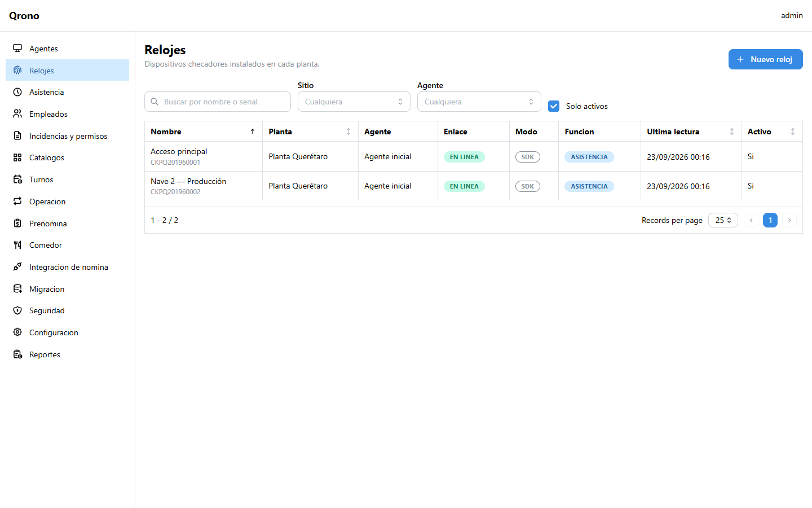Open Incidencias y permisos
The image size is (812, 508).
(x=67, y=136)
